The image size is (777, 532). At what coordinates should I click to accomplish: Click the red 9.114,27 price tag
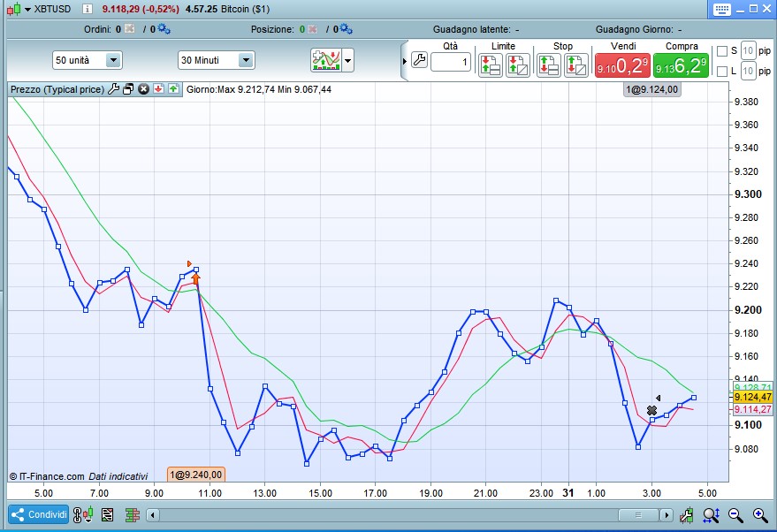tap(752, 409)
